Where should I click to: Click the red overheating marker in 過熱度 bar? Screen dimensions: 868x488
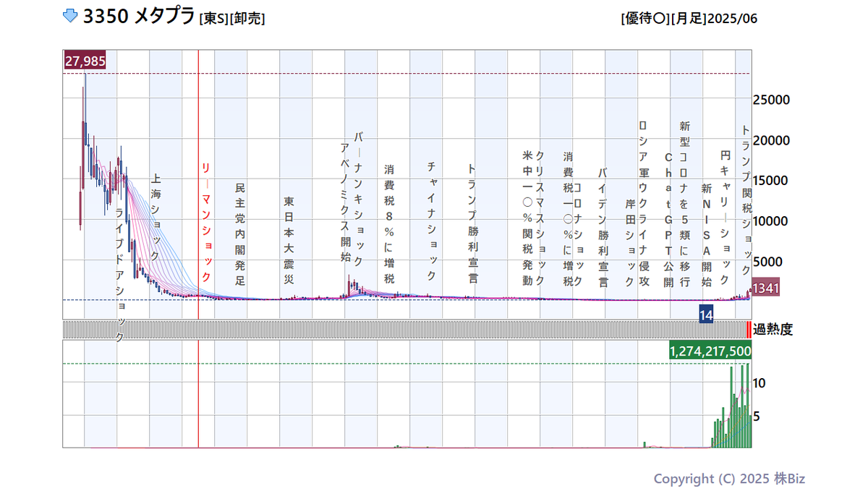click(x=749, y=330)
